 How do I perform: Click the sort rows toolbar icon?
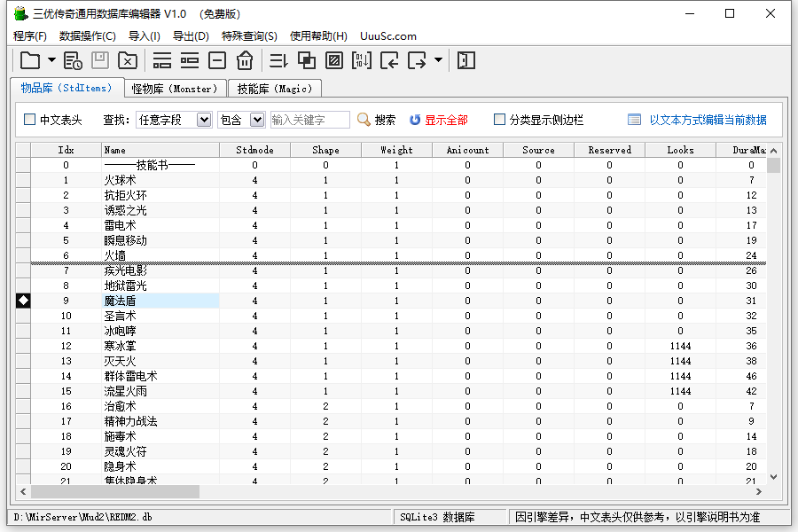click(x=279, y=60)
